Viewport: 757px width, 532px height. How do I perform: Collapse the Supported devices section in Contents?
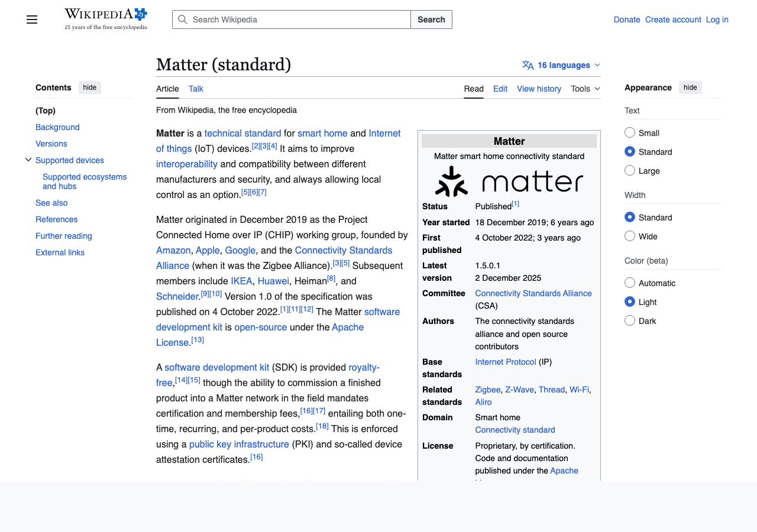pos(28,159)
